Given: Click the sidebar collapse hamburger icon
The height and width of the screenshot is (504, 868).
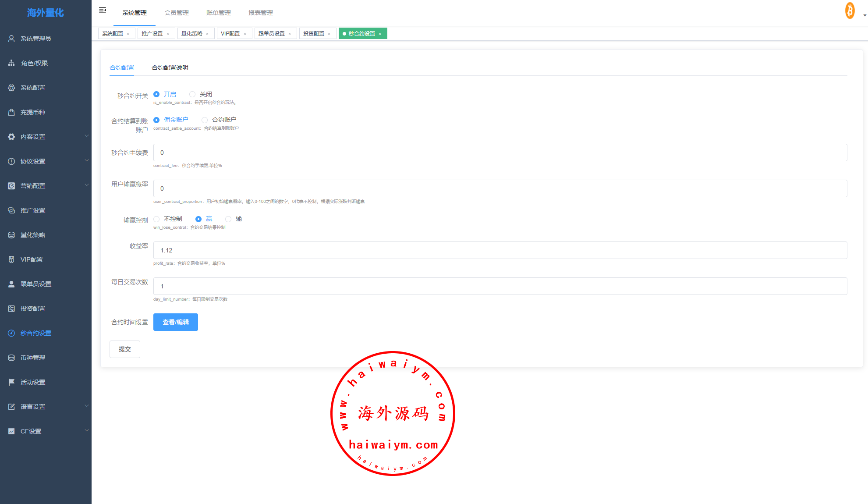Looking at the screenshot, I should click(x=103, y=10).
